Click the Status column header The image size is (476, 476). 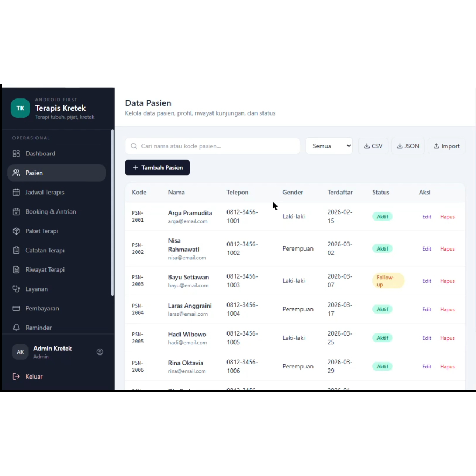pos(381,192)
